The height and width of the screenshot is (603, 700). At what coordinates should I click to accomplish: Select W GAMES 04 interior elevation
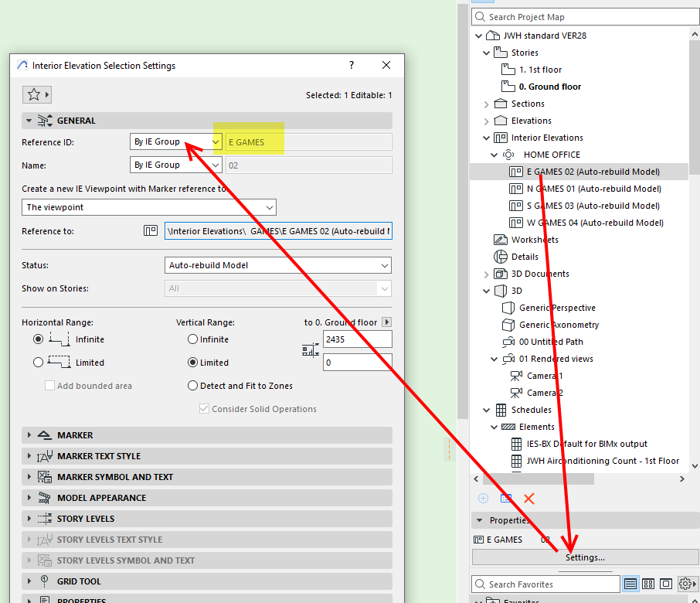click(595, 223)
